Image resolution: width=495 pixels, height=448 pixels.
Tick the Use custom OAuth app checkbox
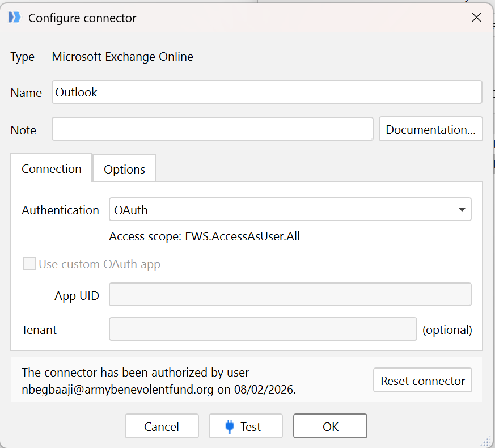[x=28, y=264]
